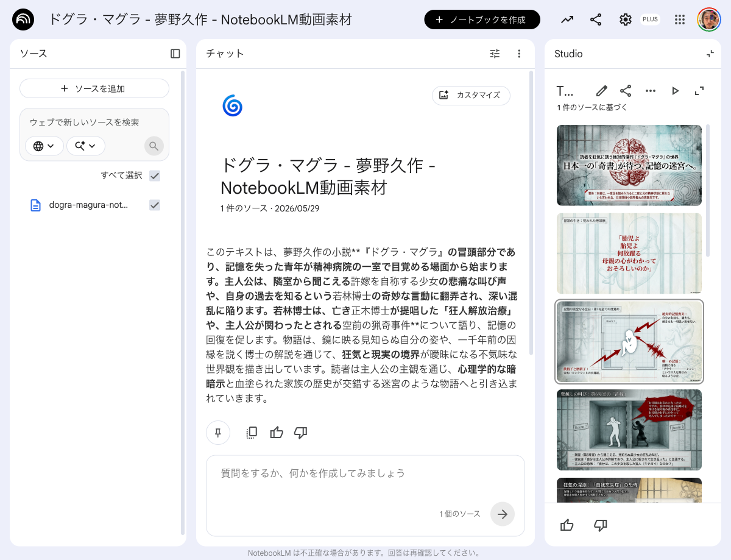The width and height of the screenshot is (731, 560).
Task: Select the 壁越しの叫び slide thumbnail
Action: (x=629, y=430)
